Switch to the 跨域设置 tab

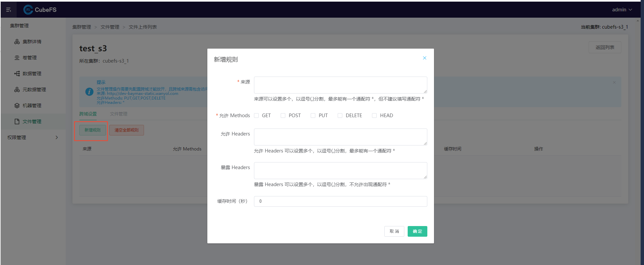(88, 114)
